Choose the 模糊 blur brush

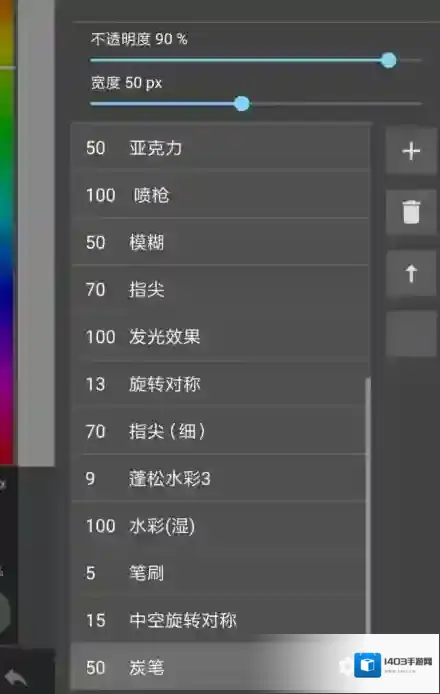[220, 242]
